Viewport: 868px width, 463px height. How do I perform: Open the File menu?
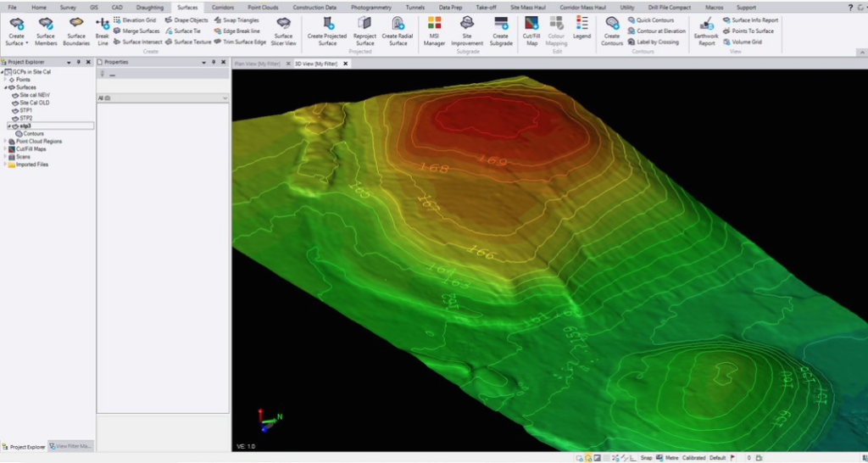12,7
